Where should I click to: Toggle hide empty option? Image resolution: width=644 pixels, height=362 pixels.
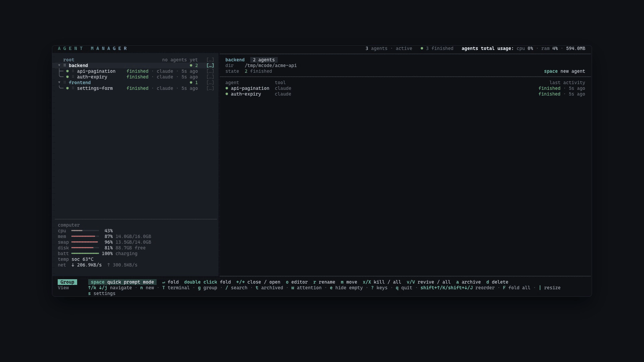click(x=346, y=288)
